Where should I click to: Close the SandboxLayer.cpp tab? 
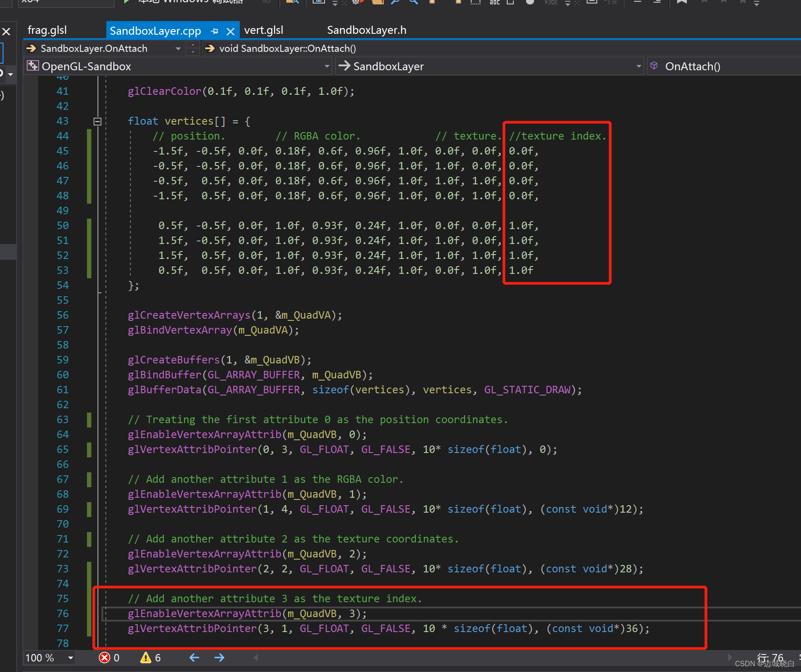tap(230, 31)
